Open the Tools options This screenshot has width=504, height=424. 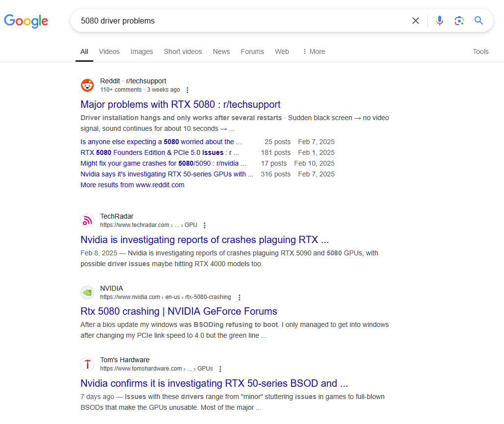(x=480, y=51)
